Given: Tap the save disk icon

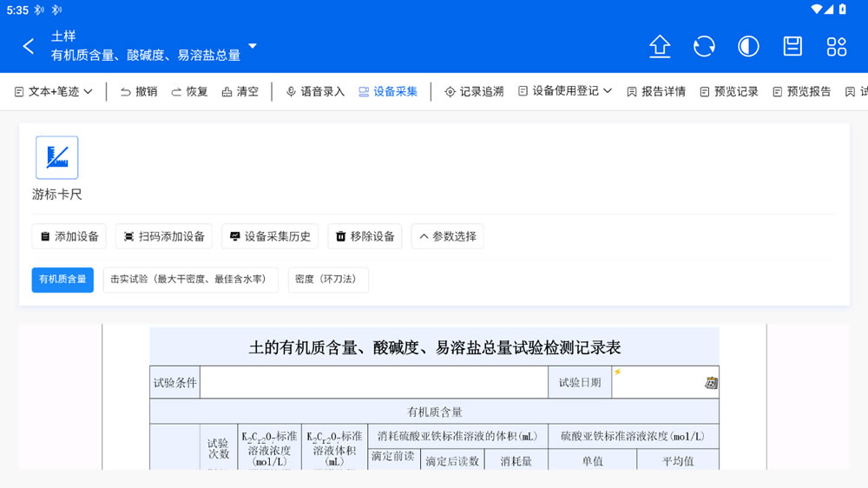Looking at the screenshot, I should 792,46.
